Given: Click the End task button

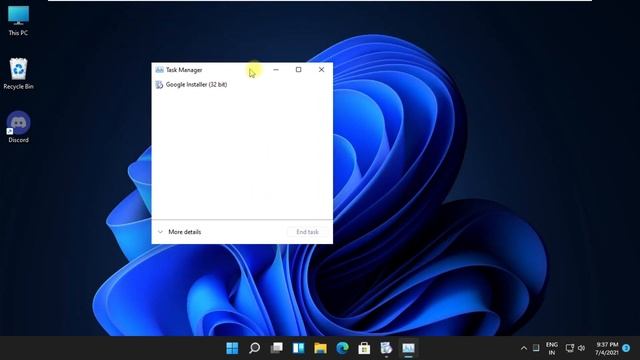Looking at the screenshot, I should [307, 232].
